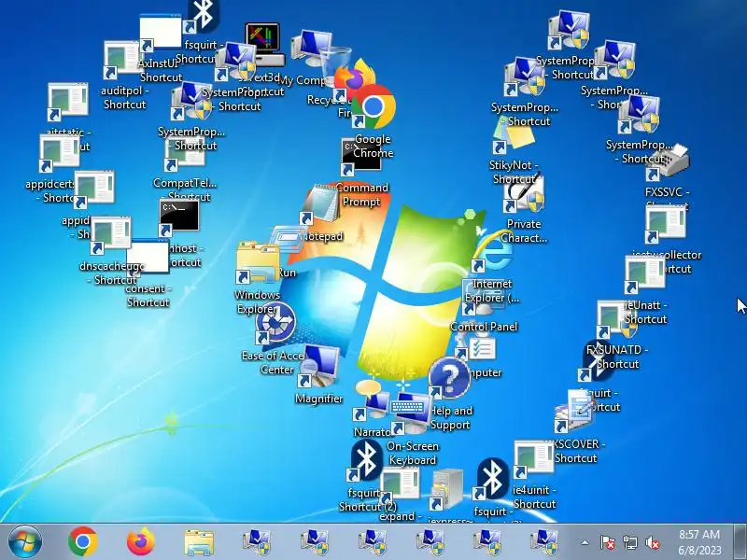The image size is (747, 560).
Task: Select the iexpress cabinet shortcut icon
Action: [x=446, y=490]
